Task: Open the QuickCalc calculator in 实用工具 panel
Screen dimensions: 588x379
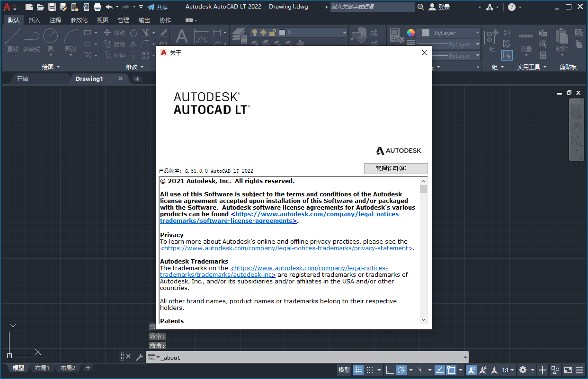Action: click(543, 56)
